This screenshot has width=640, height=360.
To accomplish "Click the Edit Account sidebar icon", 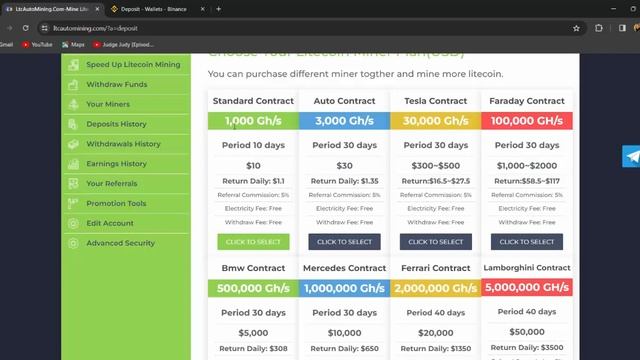I will [x=73, y=223].
